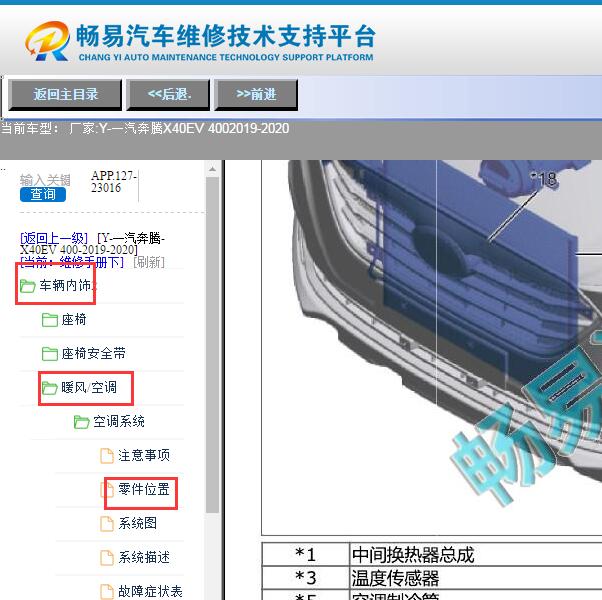Click the sidebar scrollbar up arrow
Screen dimensions: 602x600
(x=212, y=169)
